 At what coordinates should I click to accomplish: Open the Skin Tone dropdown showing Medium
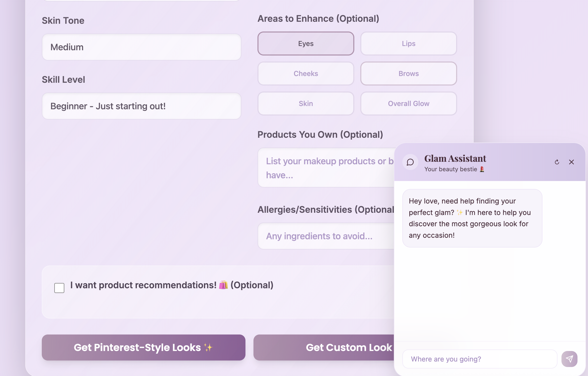[141, 47]
